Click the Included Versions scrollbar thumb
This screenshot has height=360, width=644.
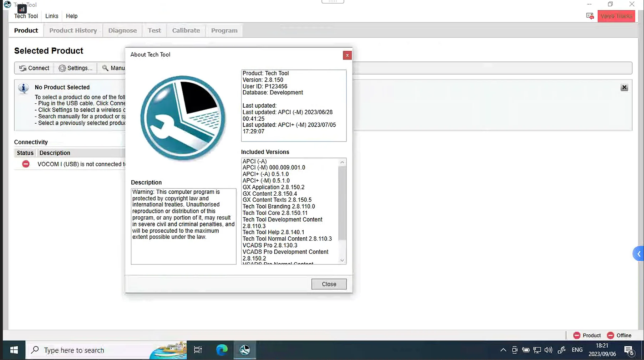point(342,203)
